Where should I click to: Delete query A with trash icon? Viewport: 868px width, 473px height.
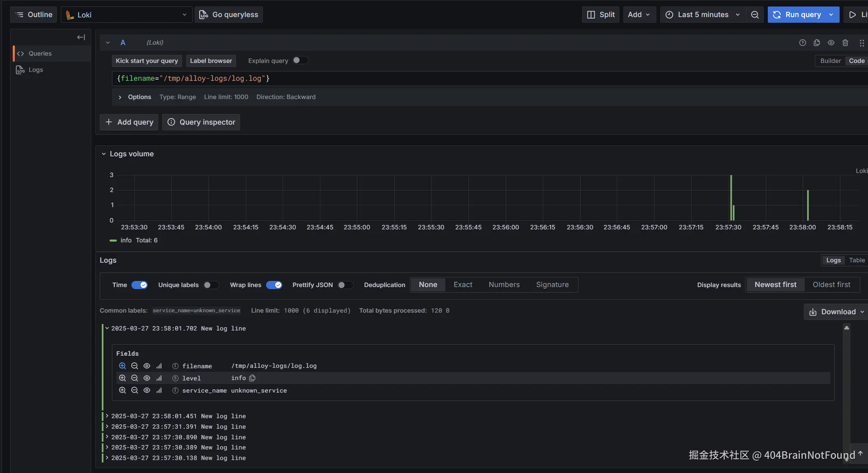point(845,43)
